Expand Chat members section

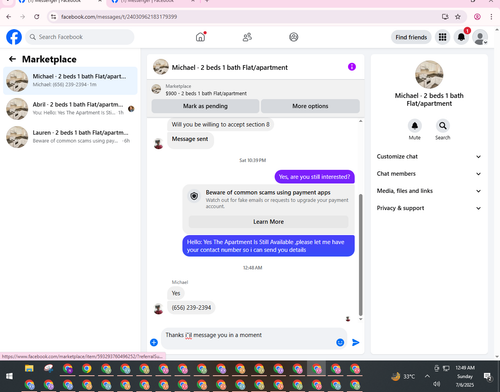pyautogui.click(x=429, y=174)
